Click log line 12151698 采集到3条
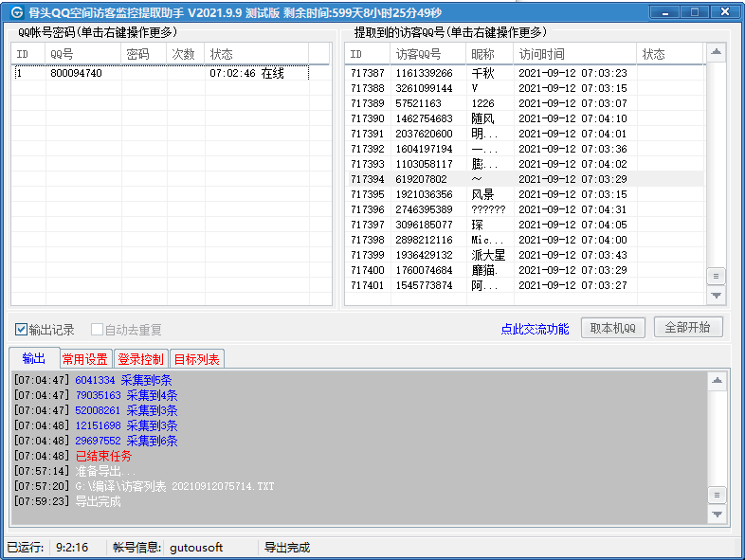 pos(96,425)
